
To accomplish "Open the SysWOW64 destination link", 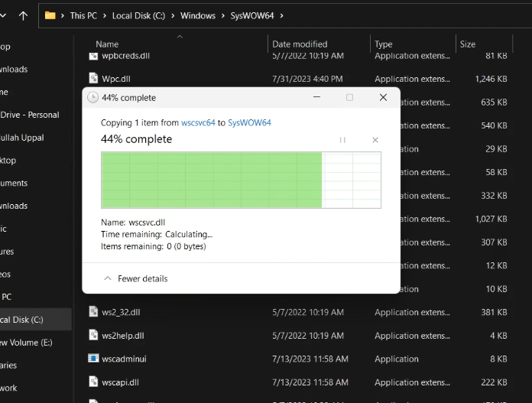I will 249,122.
